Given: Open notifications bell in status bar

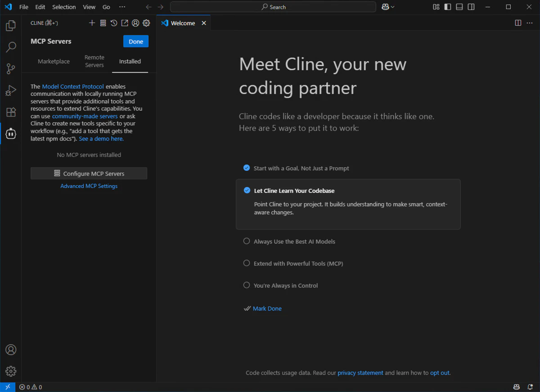Looking at the screenshot, I should pyautogui.click(x=531, y=387).
